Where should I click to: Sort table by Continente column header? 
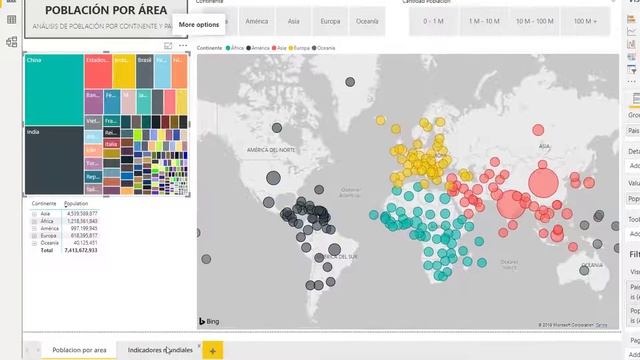coord(44,204)
